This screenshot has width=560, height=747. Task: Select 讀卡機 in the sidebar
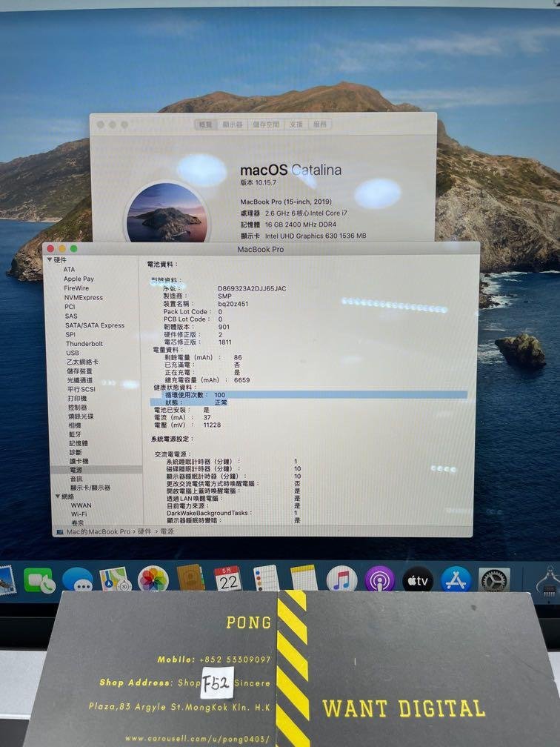(x=79, y=461)
